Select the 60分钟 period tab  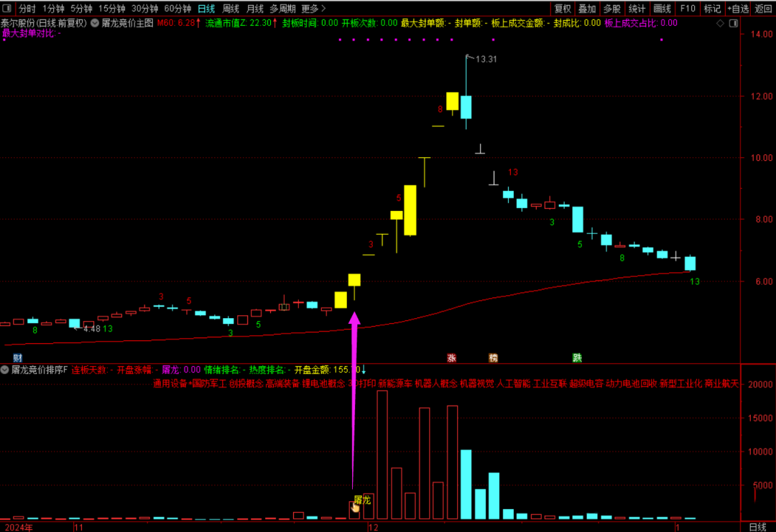(177, 9)
